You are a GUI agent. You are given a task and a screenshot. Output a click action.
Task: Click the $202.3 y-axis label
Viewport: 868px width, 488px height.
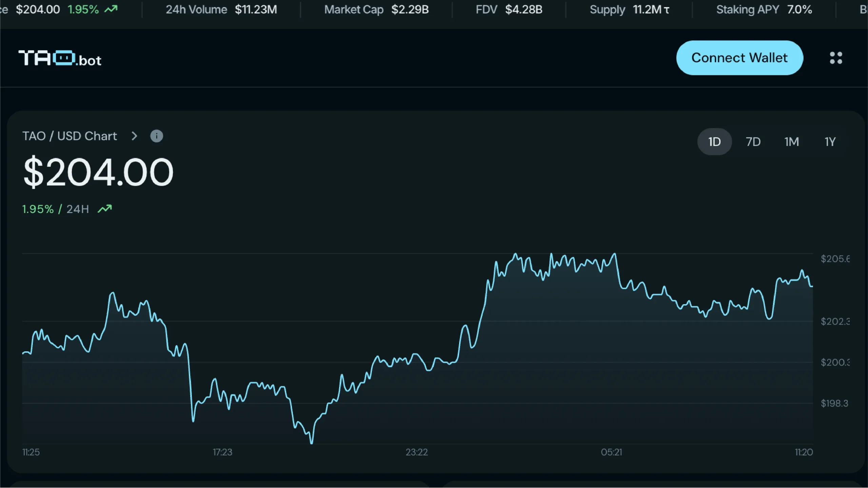(x=835, y=321)
